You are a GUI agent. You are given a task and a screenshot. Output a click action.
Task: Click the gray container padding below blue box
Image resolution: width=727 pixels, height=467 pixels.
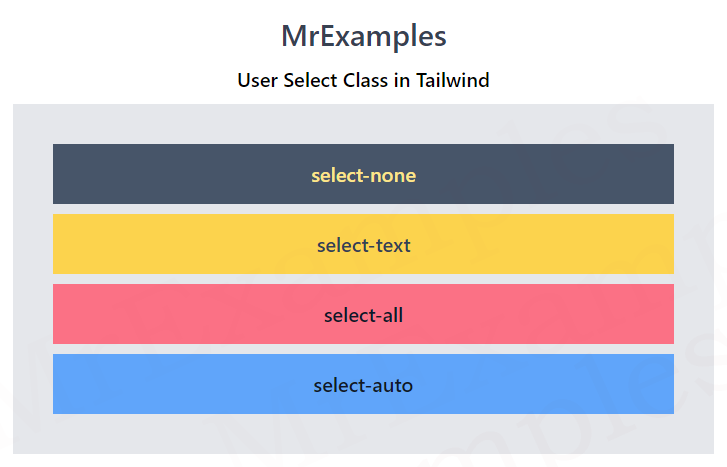[364, 434]
